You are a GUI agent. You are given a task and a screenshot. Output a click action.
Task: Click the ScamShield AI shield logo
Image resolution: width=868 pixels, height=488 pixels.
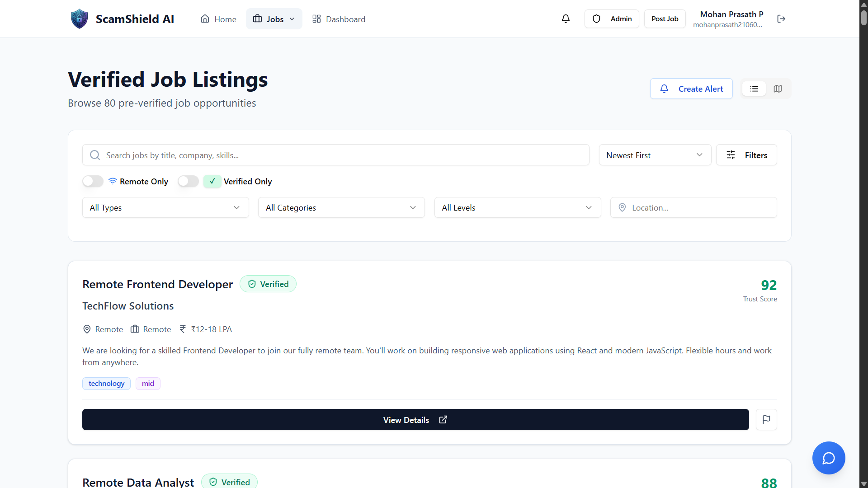pyautogui.click(x=80, y=19)
